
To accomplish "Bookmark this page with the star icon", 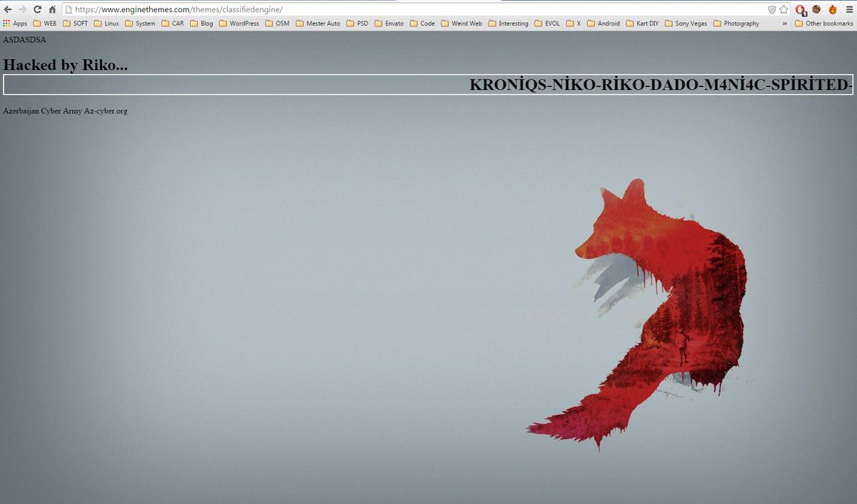I will pyautogui.click(x=784, y=9).
